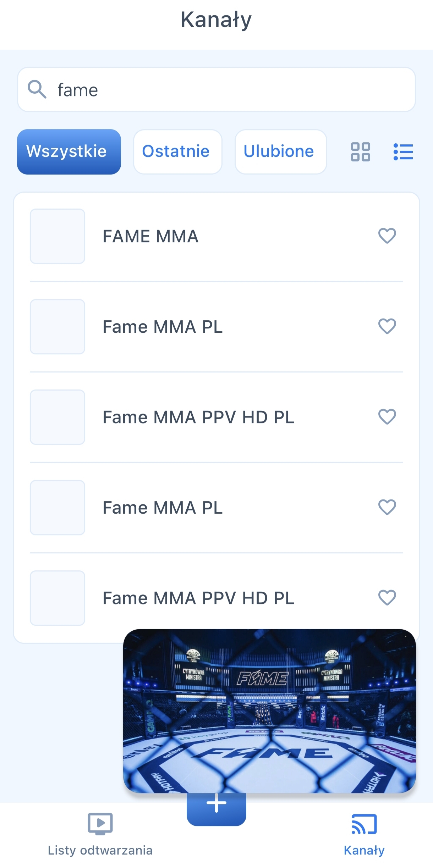Click FAME MMA channel logo placeholder

click(57, 236)
